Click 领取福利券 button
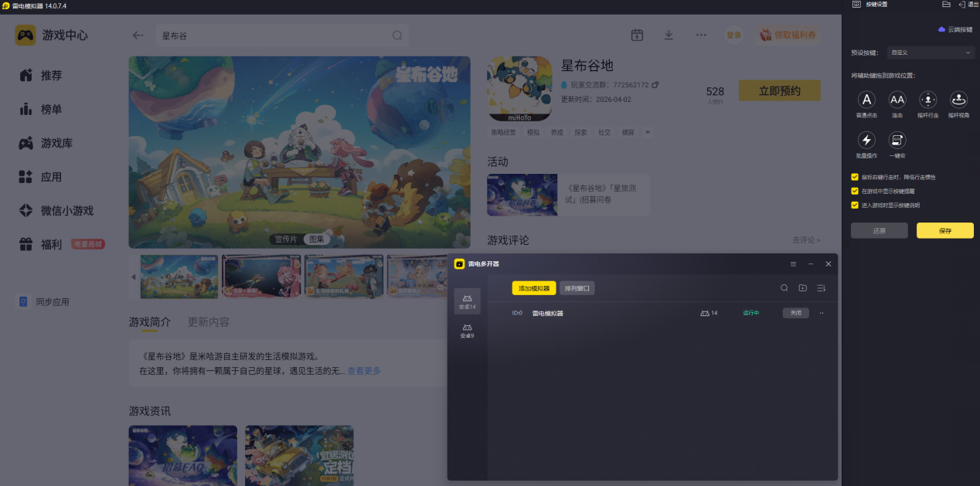Screen dimensions: 980x486 pyautogui.click(x=788, y=35)
